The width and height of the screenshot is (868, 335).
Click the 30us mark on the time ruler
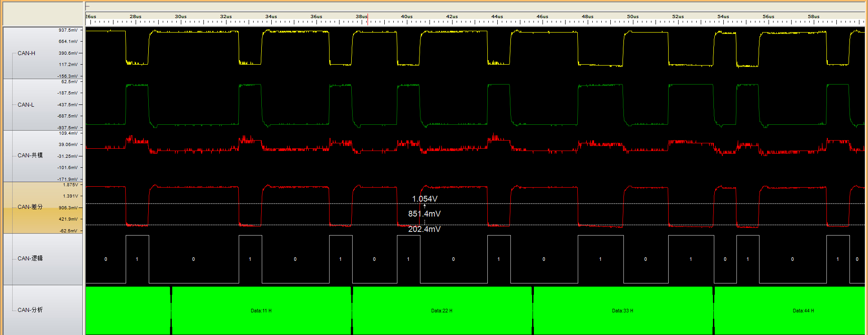click(181, 17)
